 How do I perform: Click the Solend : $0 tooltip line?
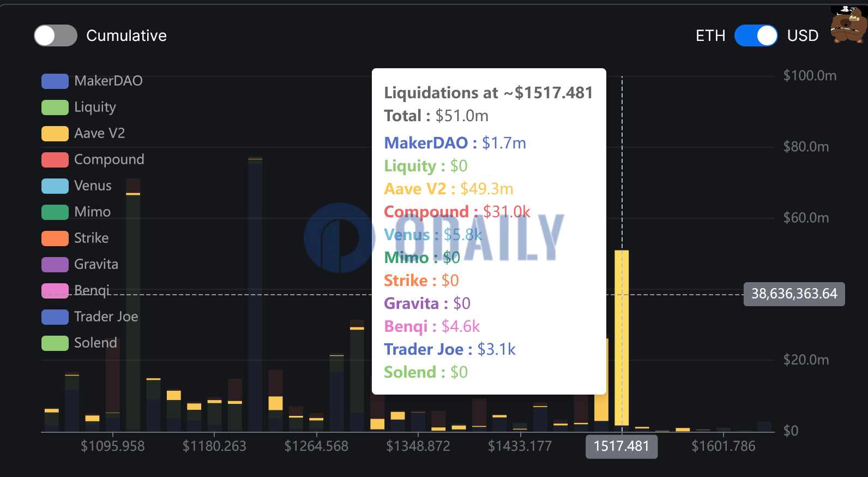tap(426, 372)
